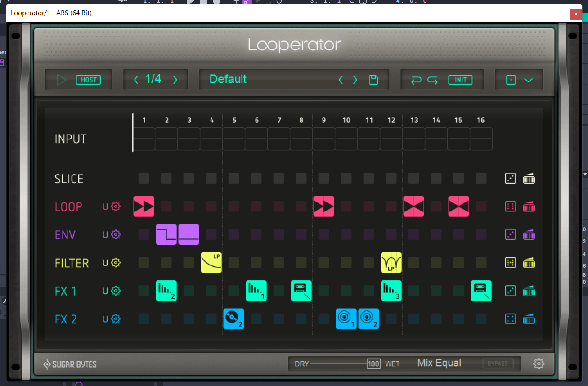Viewport: 588px width, 386px height.
Task: Open ENV row keyboard trigger icon
Action: pos(529,235)
